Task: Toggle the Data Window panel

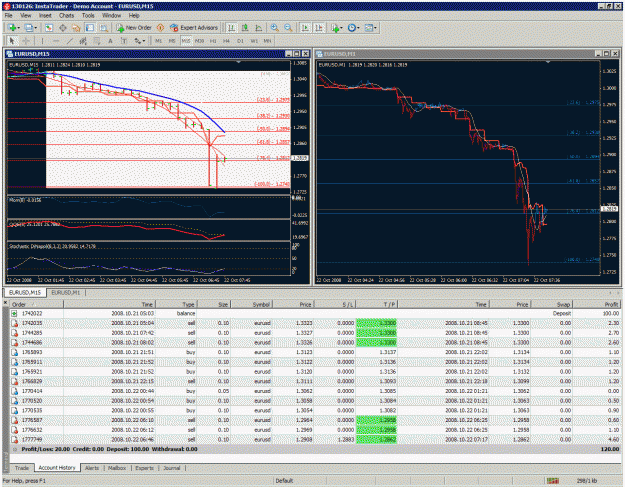Action: point(63,27)
